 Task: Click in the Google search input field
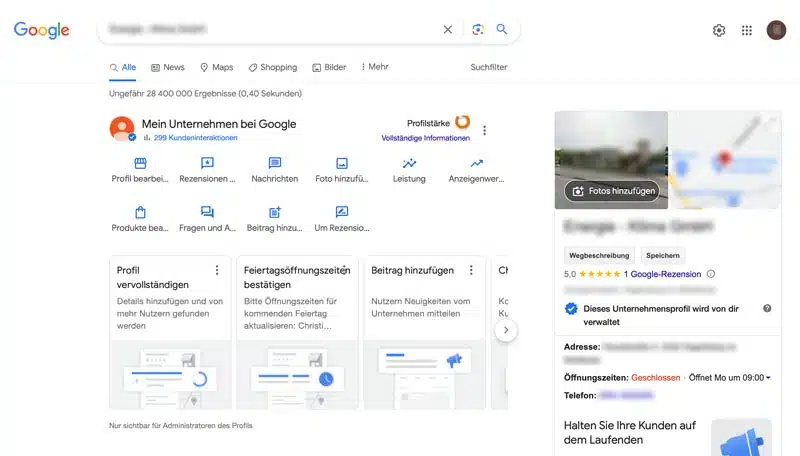coord(270,29)
